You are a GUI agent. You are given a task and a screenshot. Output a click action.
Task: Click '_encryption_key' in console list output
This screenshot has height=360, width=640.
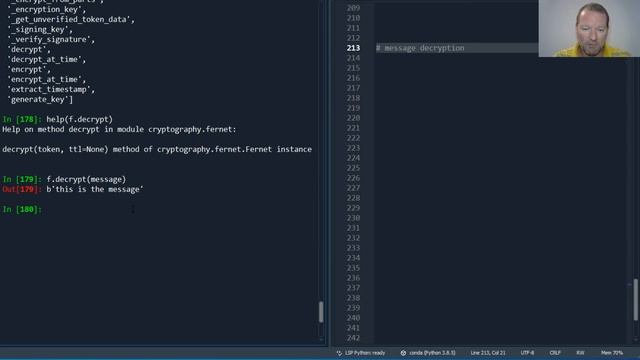47,9
